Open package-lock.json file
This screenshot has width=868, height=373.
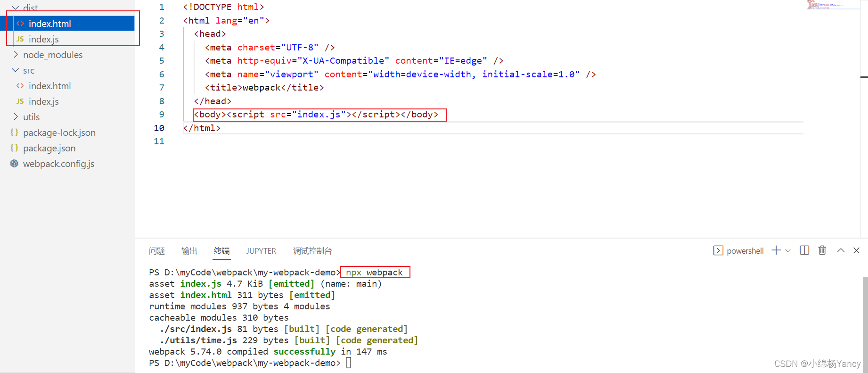click(67, 133)
